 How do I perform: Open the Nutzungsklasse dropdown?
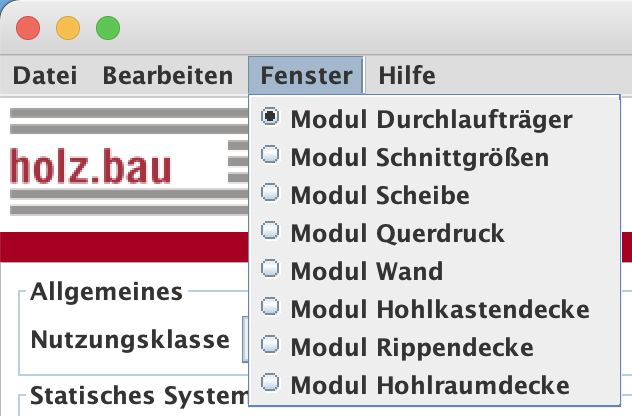pos(245,339)
